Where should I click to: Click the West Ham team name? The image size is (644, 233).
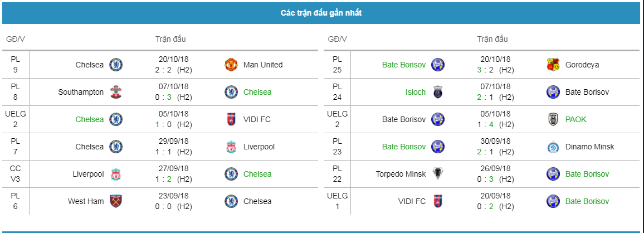point(86,201)
